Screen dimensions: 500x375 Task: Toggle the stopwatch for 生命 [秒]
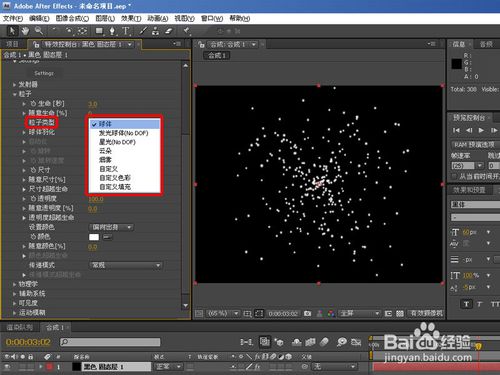[x=33, y=104]
